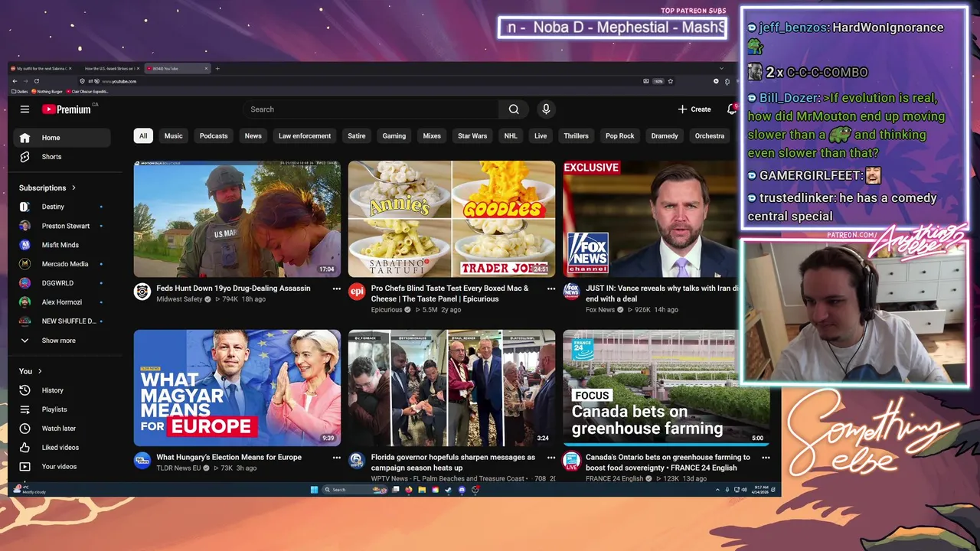Start voice search with microphone icon
Viewport: 980px width, 551px height.
546,109
